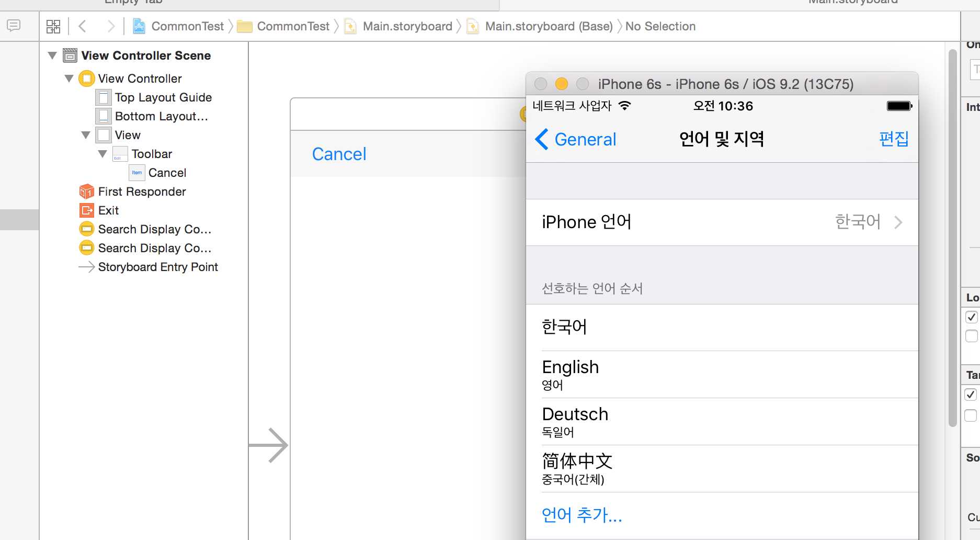This screenshot has width=980, height=540.
Task: Click the Storyboard Entry Point arrow icon
Action: 87,267
